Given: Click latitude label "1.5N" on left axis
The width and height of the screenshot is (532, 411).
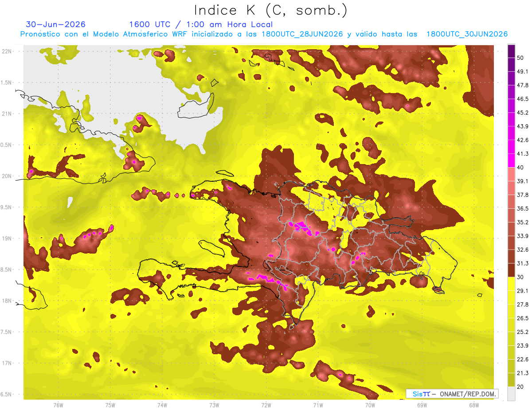Looking at the screenshot, I should tap(7, 82).
